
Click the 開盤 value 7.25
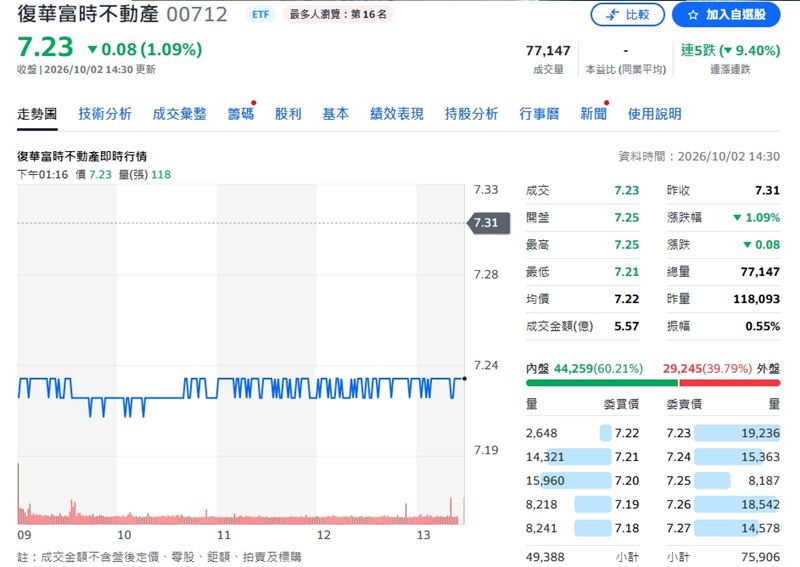coord(627,217)
